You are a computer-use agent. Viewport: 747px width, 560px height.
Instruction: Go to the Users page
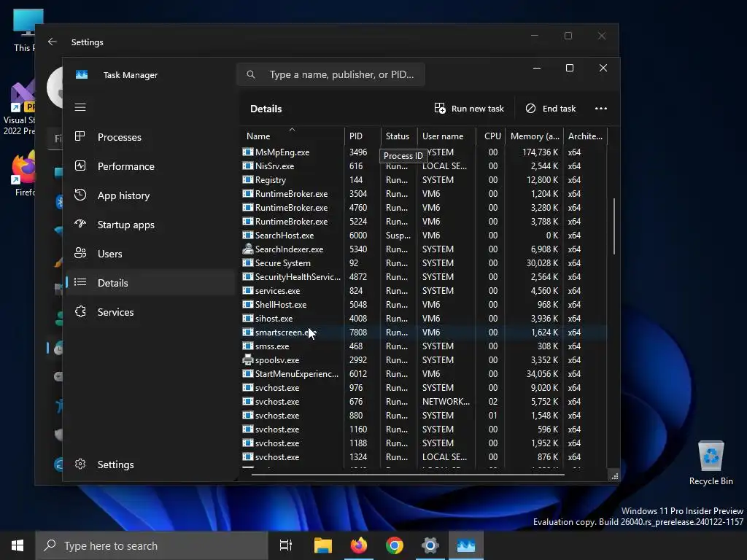click(150, 253)
